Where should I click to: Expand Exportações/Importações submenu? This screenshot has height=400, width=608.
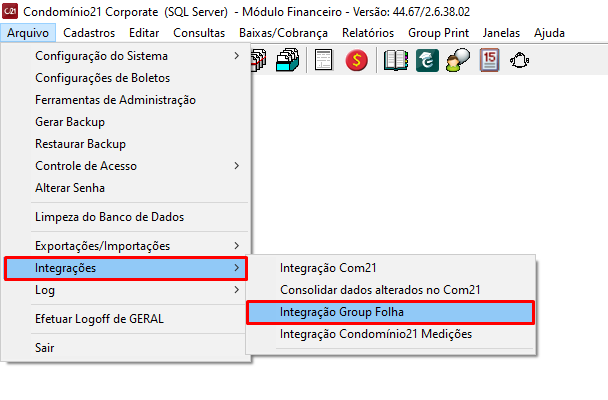click(x=126, y=246)
